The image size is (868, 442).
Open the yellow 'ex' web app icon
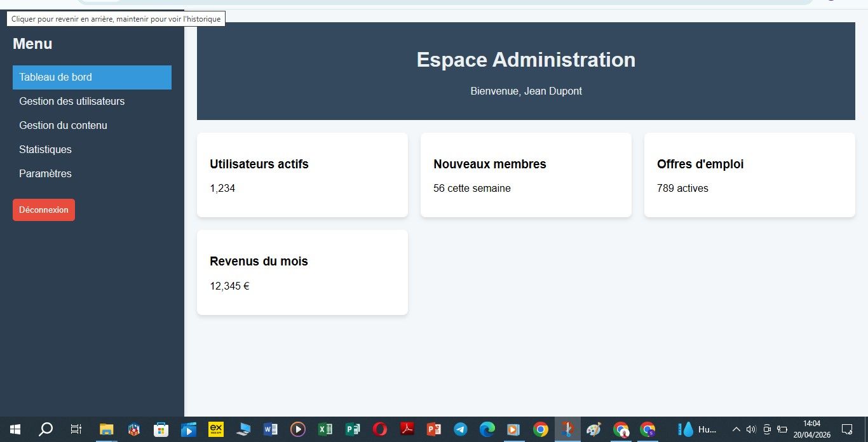(x=215, y=429)
